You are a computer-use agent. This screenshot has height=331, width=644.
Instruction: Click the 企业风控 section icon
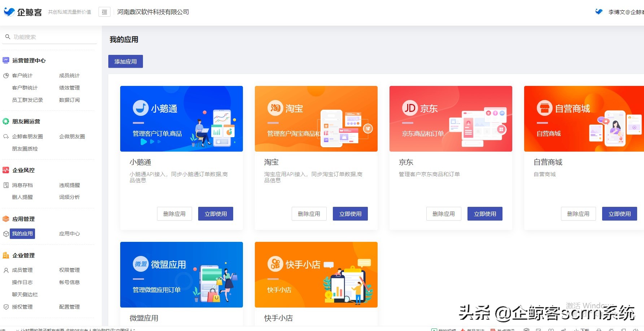pyautogui.click(x=6, y=170)
